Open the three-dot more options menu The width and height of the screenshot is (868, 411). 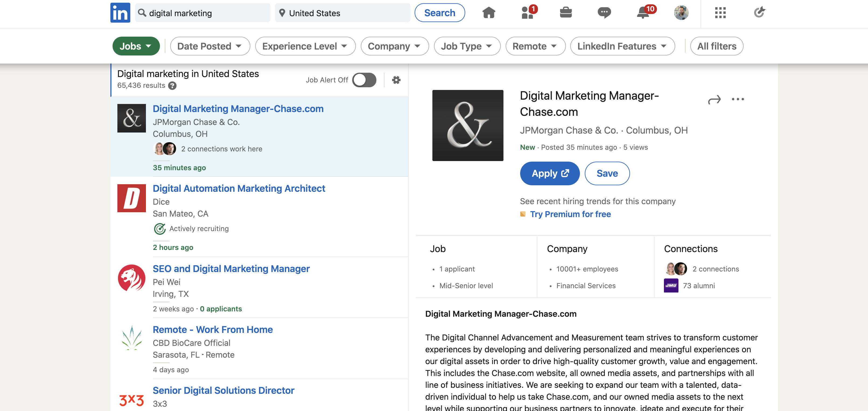point(738,99)
